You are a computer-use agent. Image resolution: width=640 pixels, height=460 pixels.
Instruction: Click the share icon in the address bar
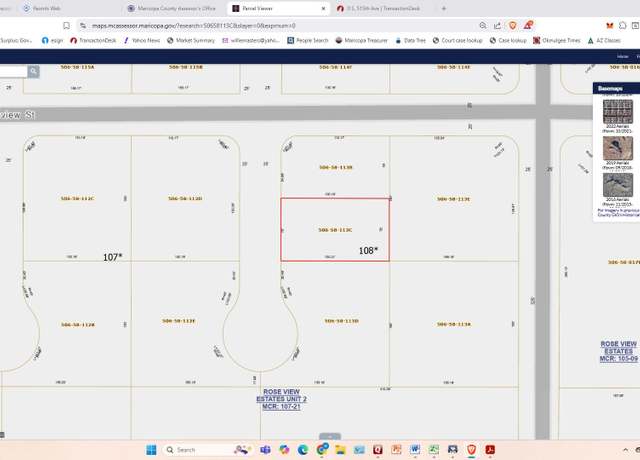498,26
